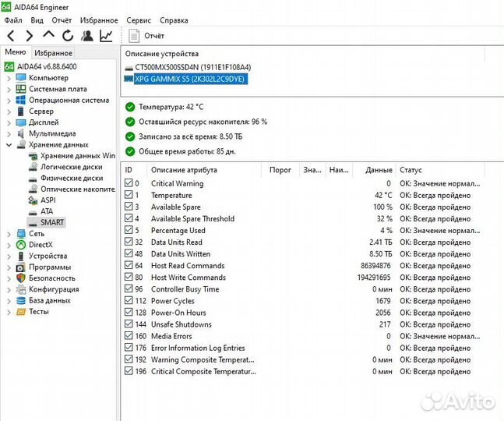The width and height of the screenshot is (504, 421).
Task: Select the Power-On Hours value 2056
Action: point(383,313)
